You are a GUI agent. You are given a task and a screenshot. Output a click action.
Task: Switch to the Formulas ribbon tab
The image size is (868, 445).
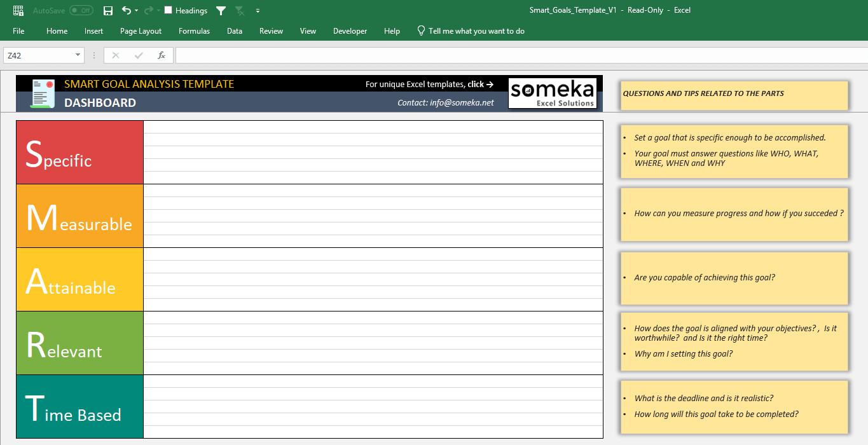click(x=194, y=31)
